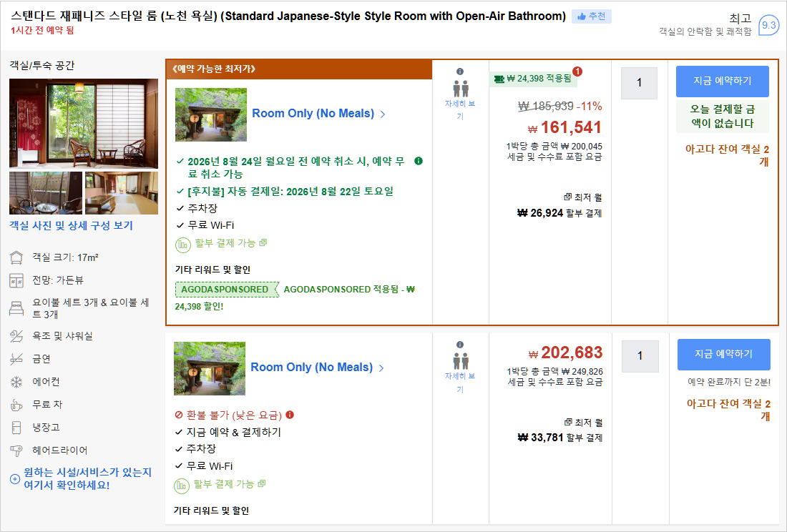This screenshot has height=532, width=787.
Task: Click second 지금 예약하기 button
Action: pos(724,355)
